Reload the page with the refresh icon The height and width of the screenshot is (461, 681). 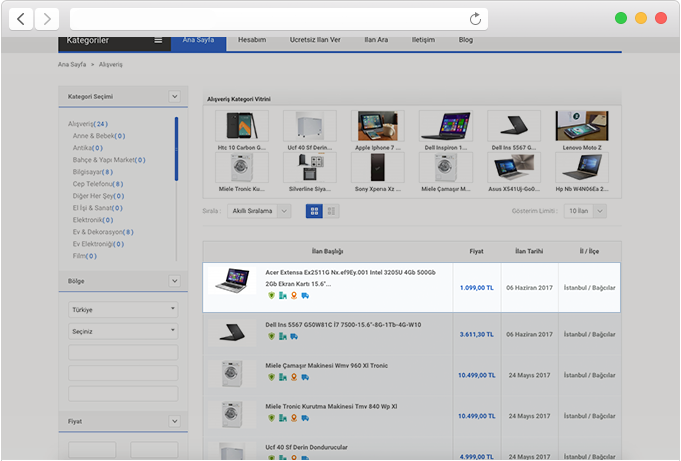(x=476, y=18)
